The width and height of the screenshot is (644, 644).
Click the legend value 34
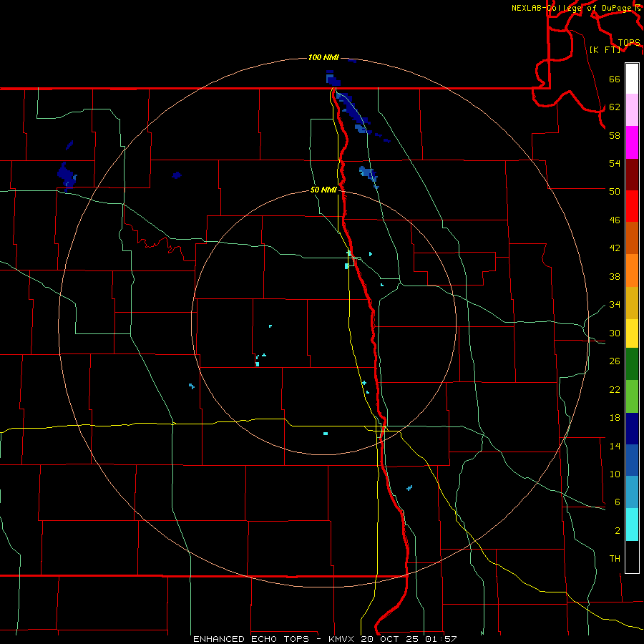(615, 304)
